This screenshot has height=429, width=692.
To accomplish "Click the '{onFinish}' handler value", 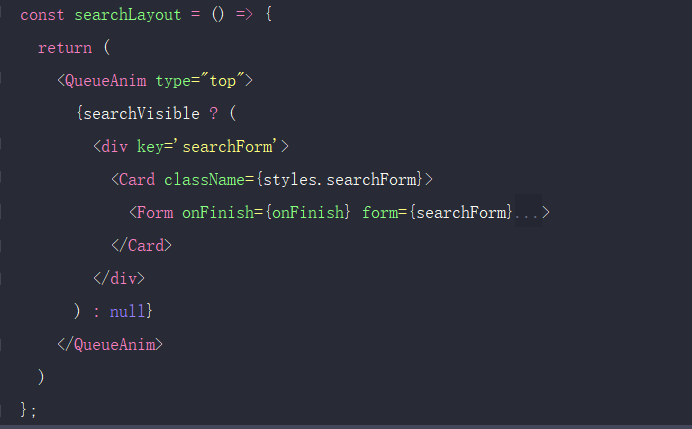I will 308,213.
